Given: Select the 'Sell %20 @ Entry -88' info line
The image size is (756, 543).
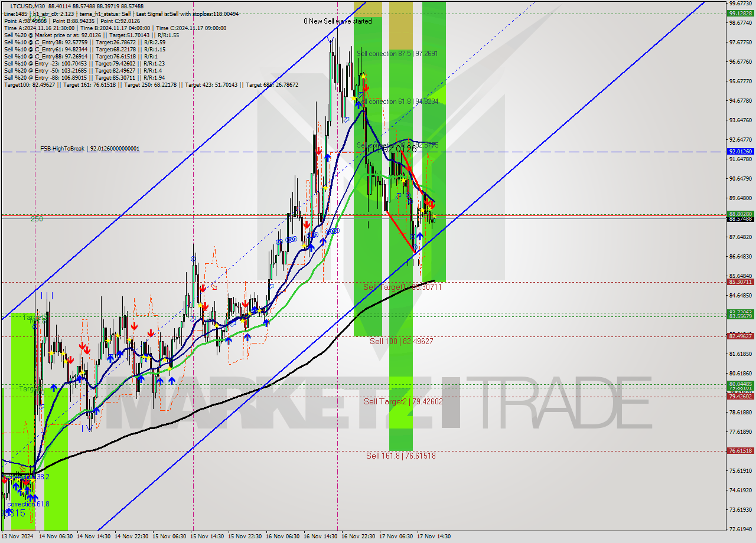Looking at the screenshot, I should [x=84, y=77].
